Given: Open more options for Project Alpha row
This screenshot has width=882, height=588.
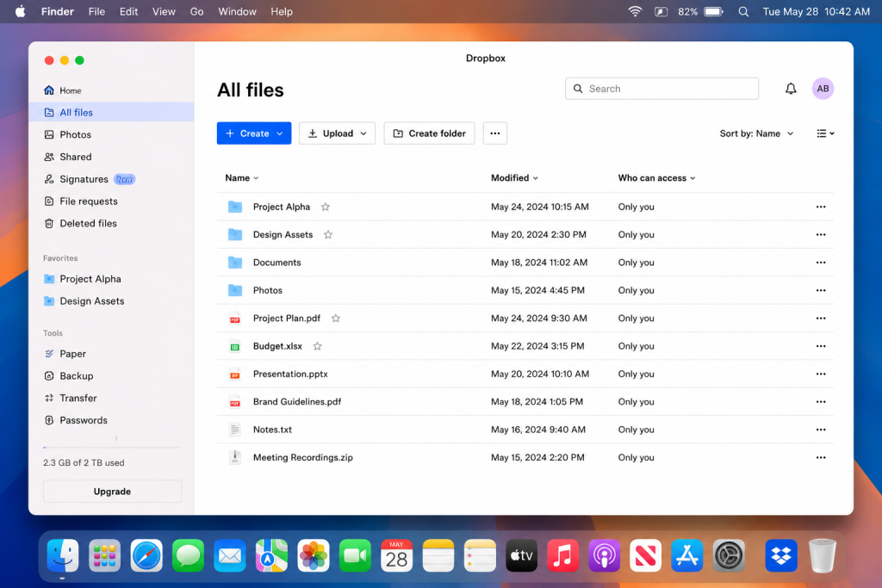Looking at the screenshot, I should [821, 207].
